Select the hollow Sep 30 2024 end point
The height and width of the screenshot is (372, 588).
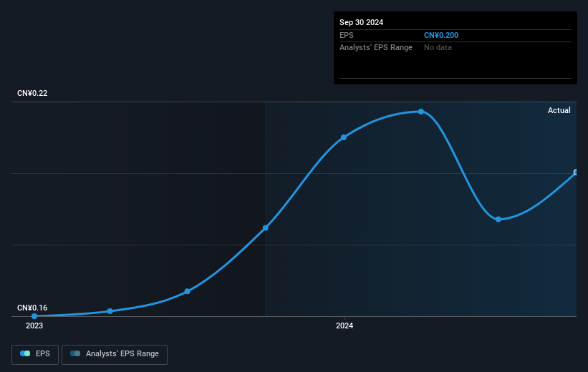point(576,172)
